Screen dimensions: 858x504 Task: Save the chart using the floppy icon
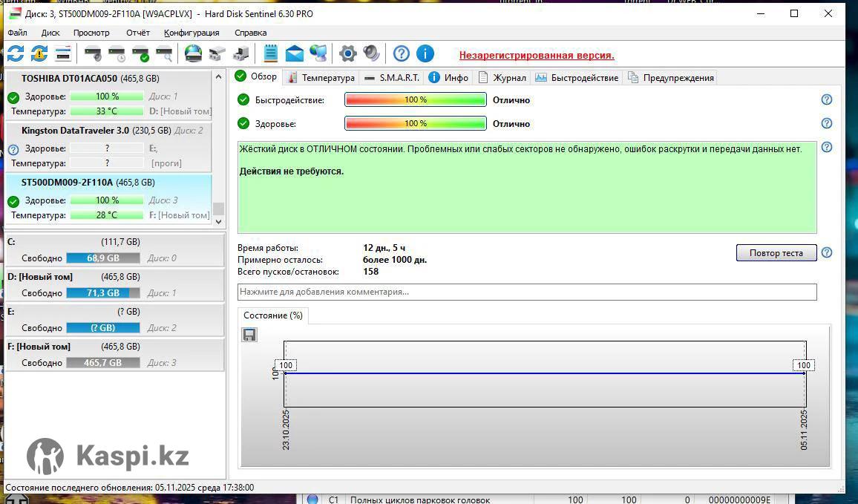pos(249,335)
